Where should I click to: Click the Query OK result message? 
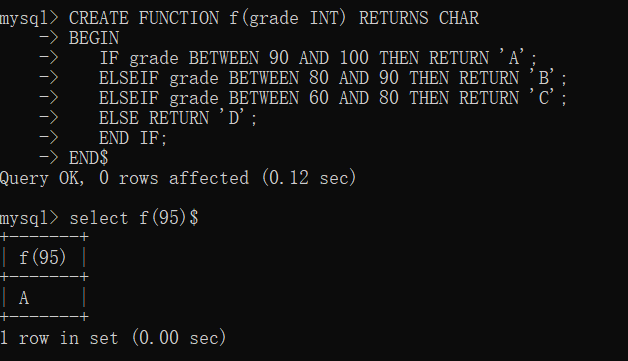[178, 178]
